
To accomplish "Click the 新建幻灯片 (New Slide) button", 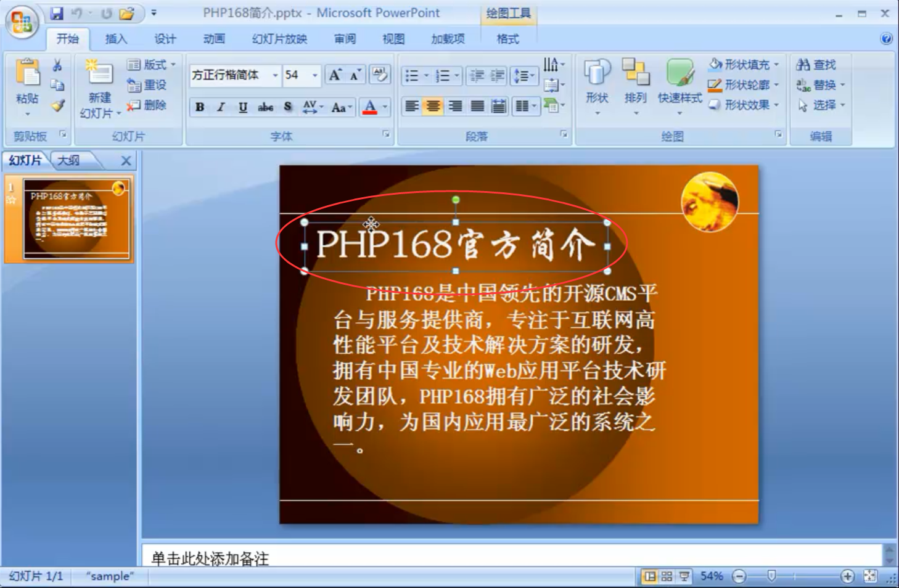I will [x=101, y=83].
